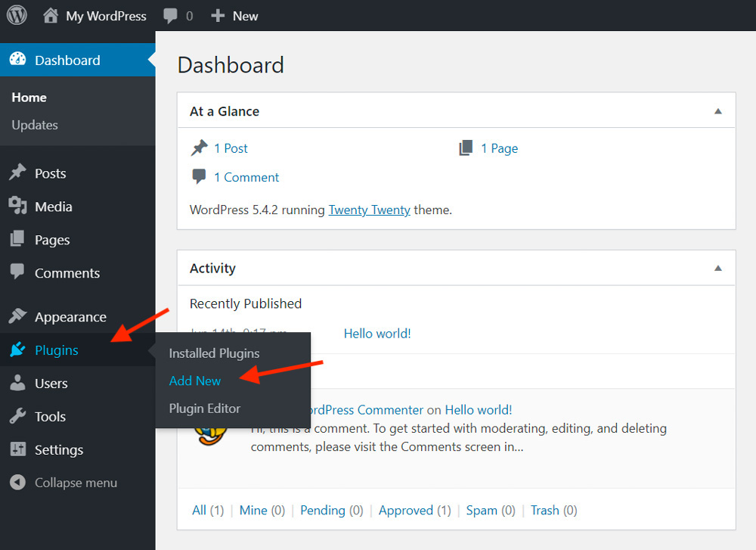Click the Settings sliders icon
Image resolution: width=756 pixels, height=550 pixels.
pos(18,449)
